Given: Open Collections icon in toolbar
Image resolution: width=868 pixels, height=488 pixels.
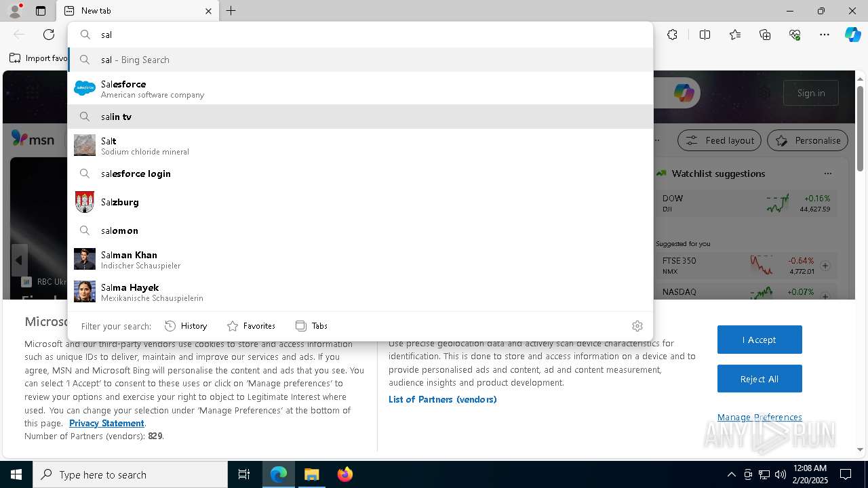Looking at the screenshot, I should point(765,35).
